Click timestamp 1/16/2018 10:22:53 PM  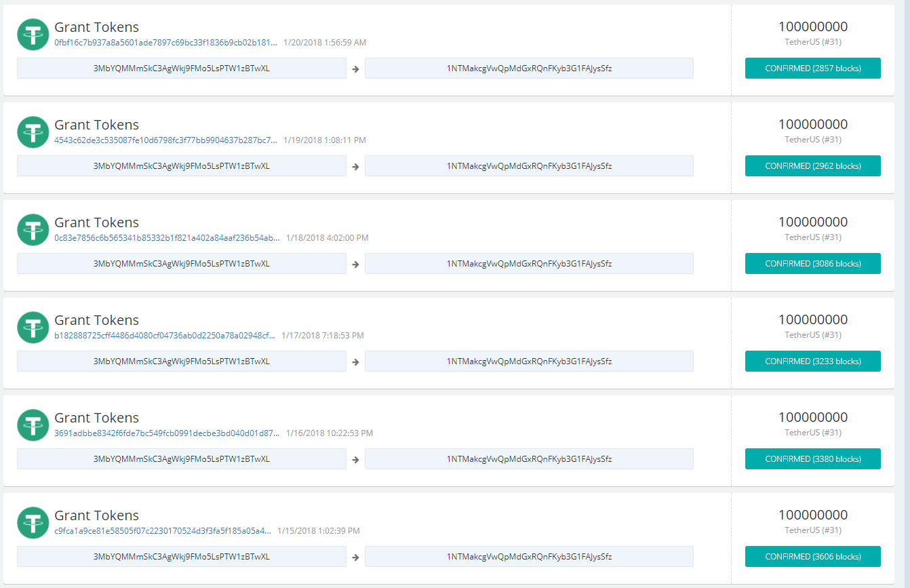click(x=330, y=433)
